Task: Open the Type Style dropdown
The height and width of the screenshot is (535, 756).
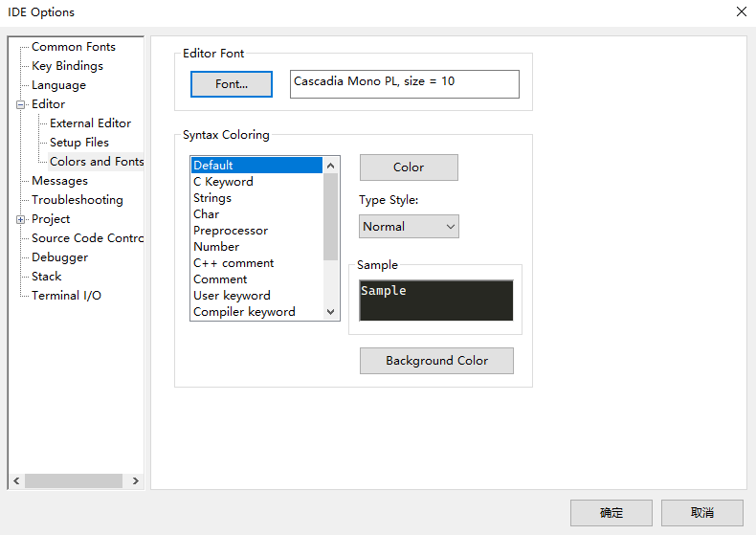Action: click(x=409, y=227)
